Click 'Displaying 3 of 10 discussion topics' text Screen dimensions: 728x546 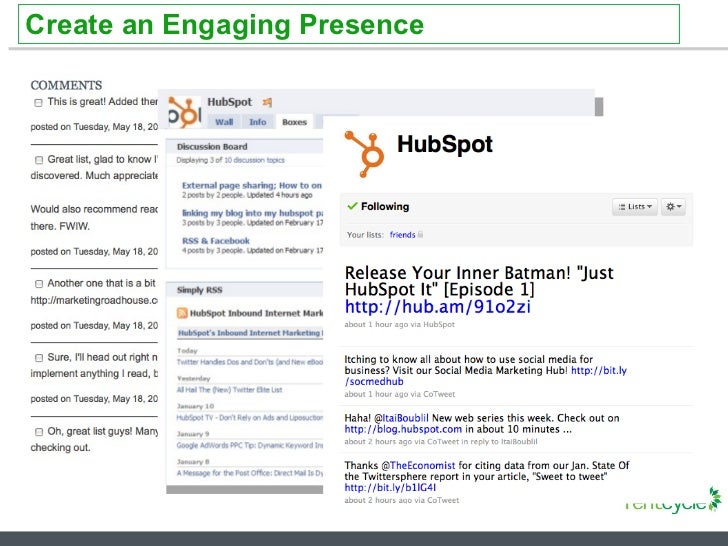point(230,160)
